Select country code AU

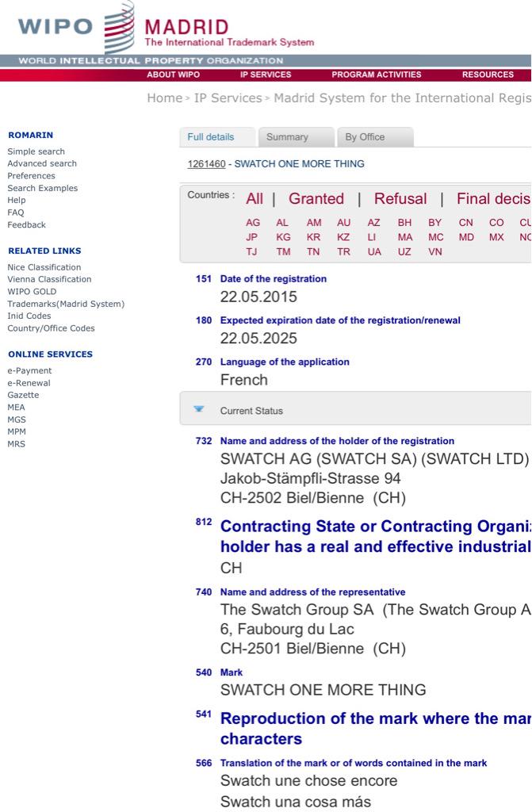343,223
